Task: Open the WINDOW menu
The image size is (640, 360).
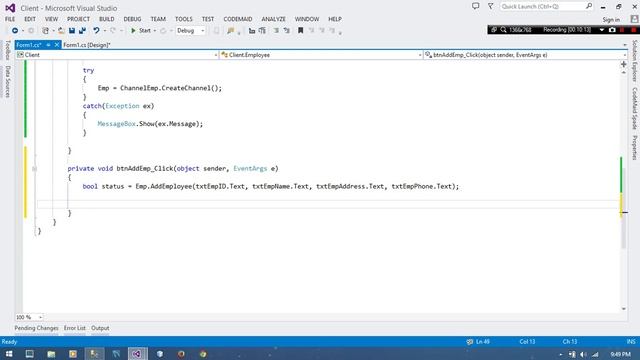Action: (x=307, y=19)
